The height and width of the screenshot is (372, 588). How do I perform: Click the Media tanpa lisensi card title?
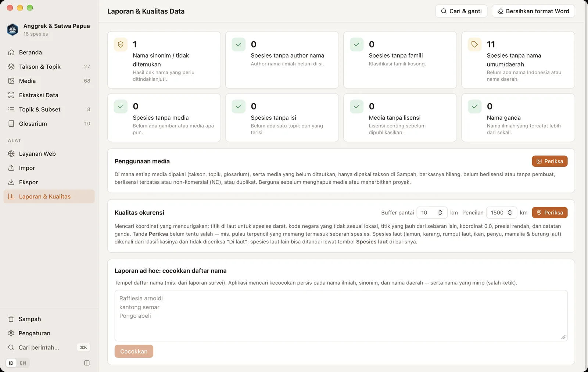coord(395,118)
